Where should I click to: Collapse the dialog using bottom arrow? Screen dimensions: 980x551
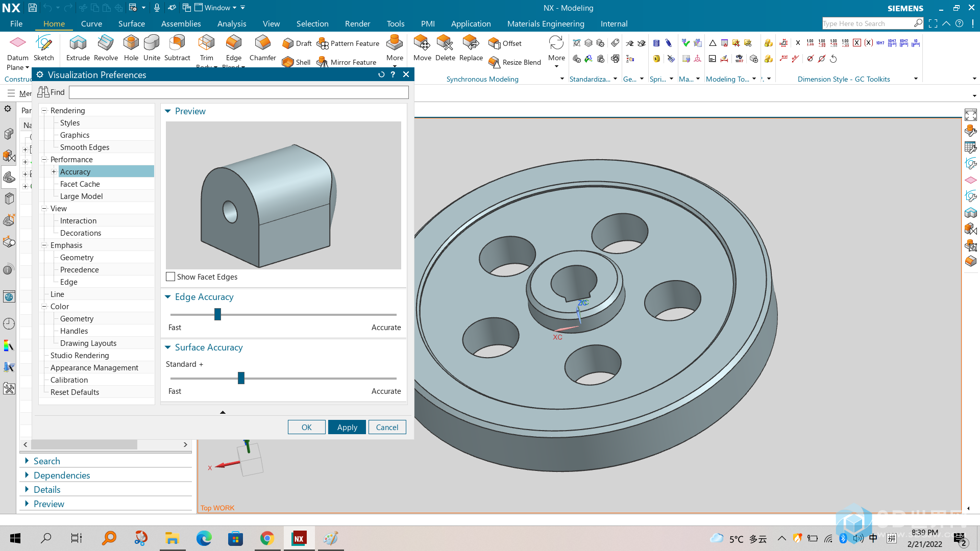click(x=223, y=412)
